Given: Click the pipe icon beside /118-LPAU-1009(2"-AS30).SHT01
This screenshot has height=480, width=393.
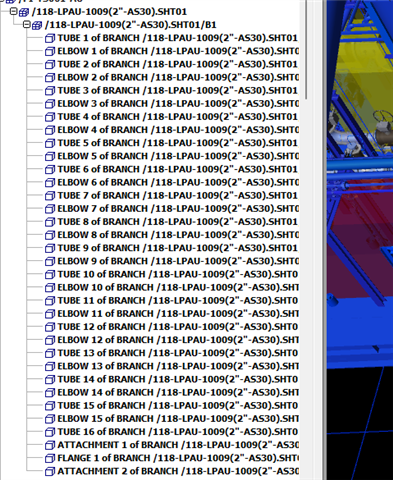Looking at the screenshot, I should tap(24, 13).
